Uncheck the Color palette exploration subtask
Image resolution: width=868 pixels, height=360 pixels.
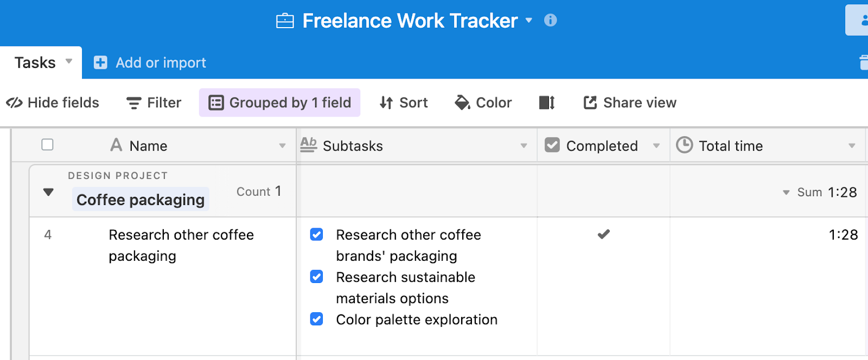coord(317,319)
